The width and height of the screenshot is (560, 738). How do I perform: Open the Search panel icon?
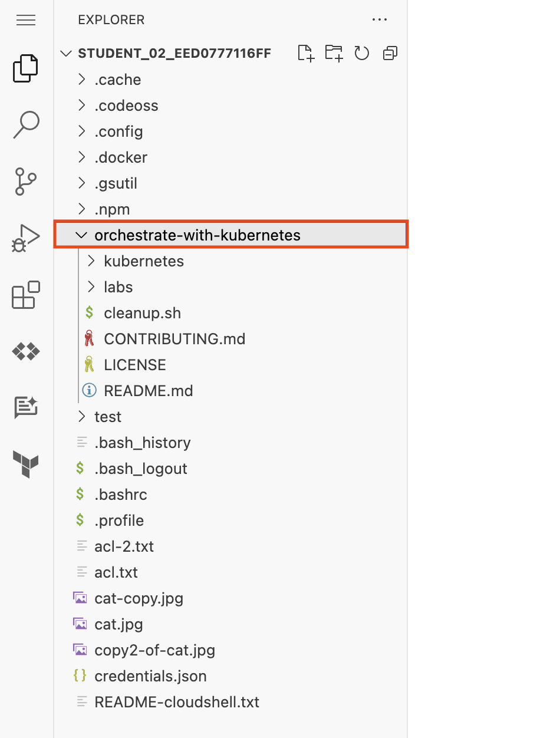coord(25,124)
